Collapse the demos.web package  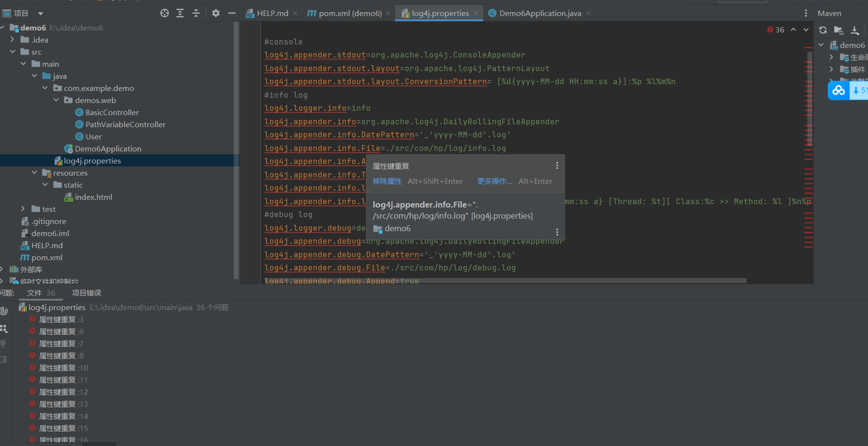(x=56, y=100)
